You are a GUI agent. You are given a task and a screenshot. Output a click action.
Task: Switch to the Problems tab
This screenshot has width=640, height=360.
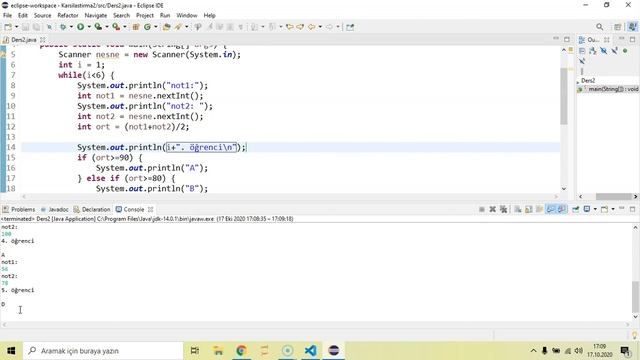(19, 209)
